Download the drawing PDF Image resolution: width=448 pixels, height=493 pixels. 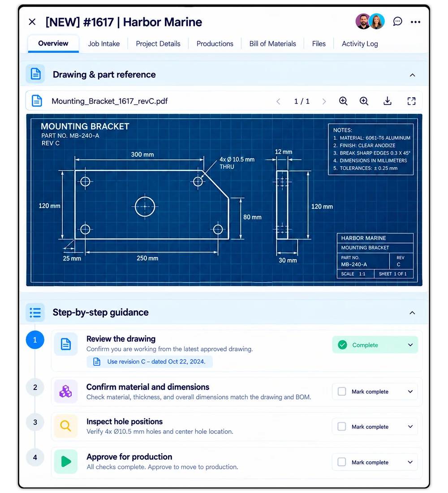coord(388,101)
